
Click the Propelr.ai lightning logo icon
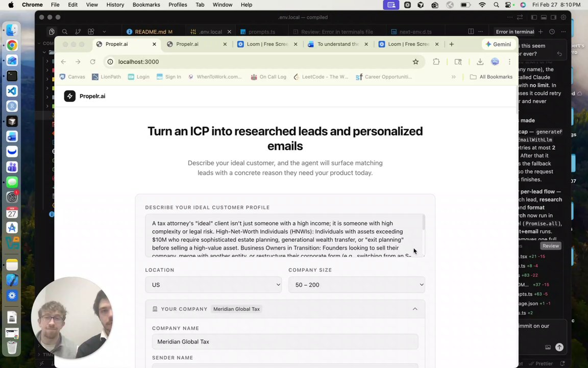coord(70,96)
